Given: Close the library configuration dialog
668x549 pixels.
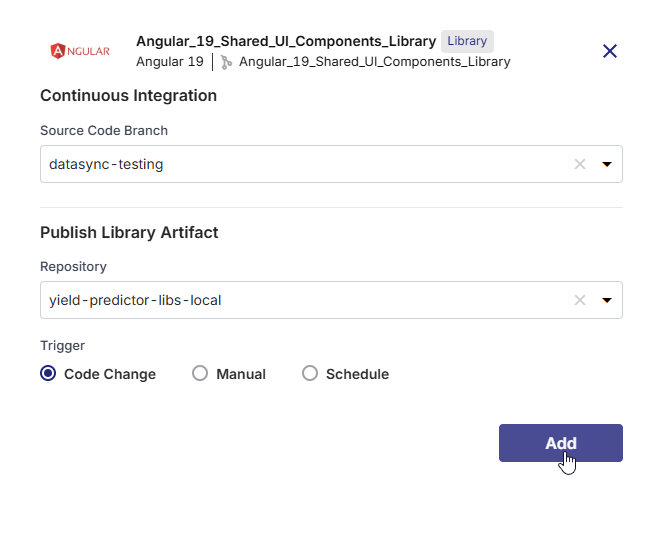Looking at the screenshot, I should (610, 51).
